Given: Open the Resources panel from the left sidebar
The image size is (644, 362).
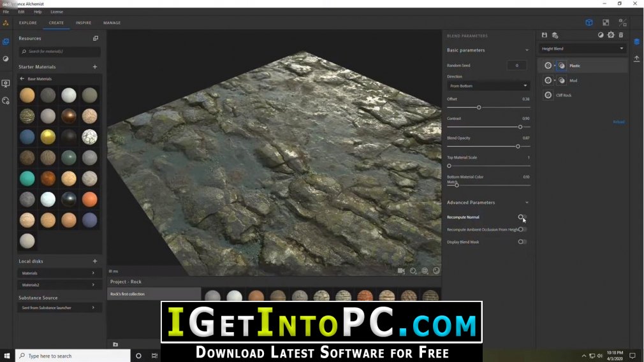Looking at the screenshot, I should 6,41.
